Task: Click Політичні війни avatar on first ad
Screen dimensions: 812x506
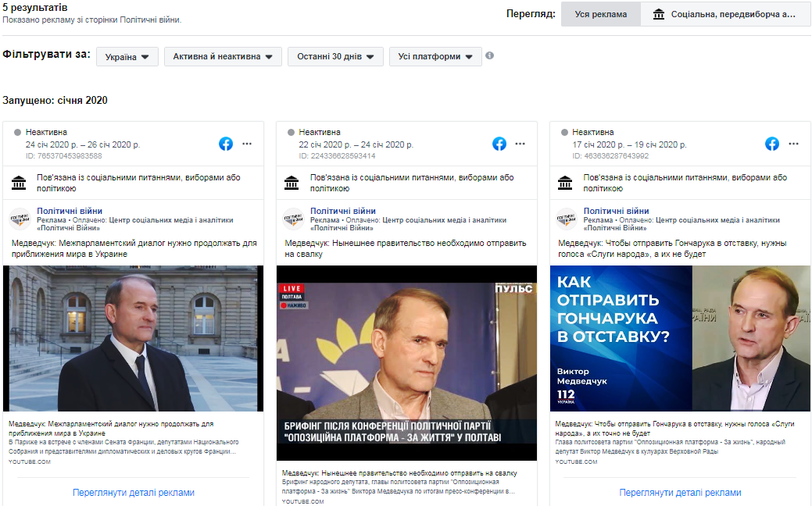Action: 20,219
